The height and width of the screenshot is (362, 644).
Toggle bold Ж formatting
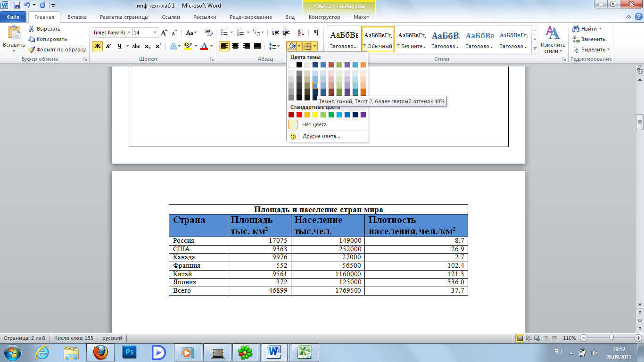(x=97, y=46)
